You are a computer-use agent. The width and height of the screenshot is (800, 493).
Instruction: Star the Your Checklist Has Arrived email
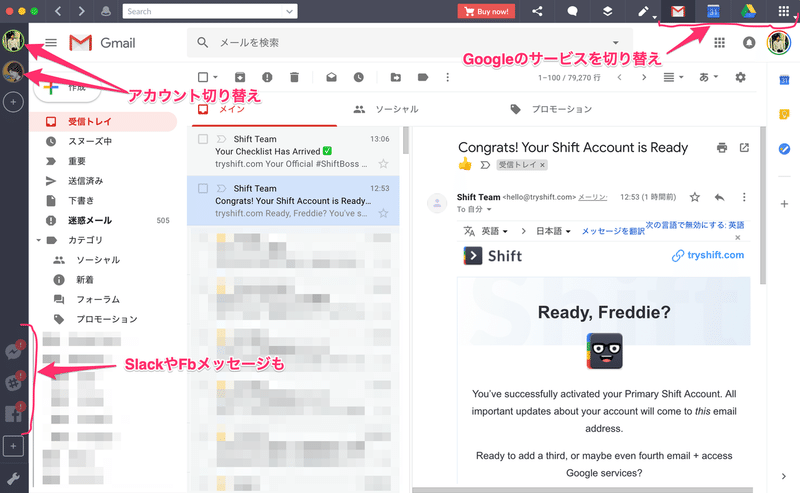383,164
